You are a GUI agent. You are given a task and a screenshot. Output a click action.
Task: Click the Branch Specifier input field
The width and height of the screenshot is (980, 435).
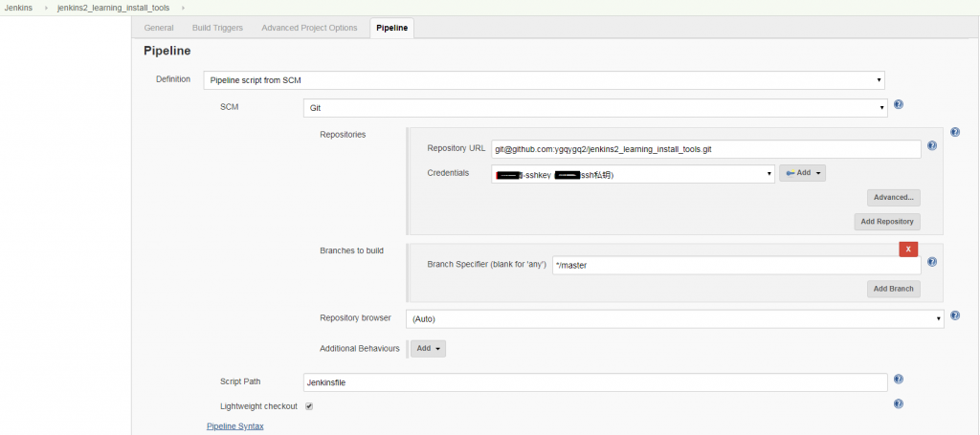coord(737,265)
